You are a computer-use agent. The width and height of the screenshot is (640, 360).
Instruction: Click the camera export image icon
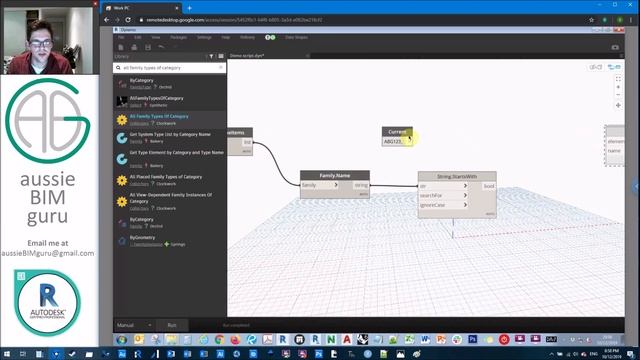click(615, 47)
